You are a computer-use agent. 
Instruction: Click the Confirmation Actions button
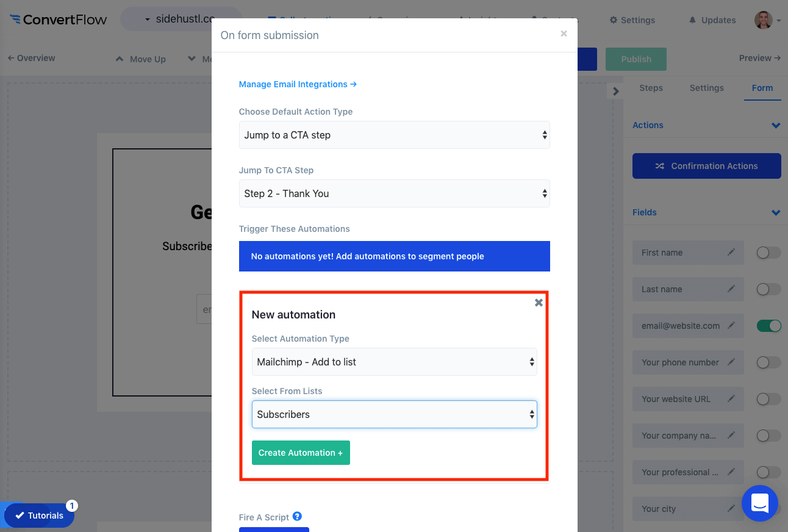706,166
